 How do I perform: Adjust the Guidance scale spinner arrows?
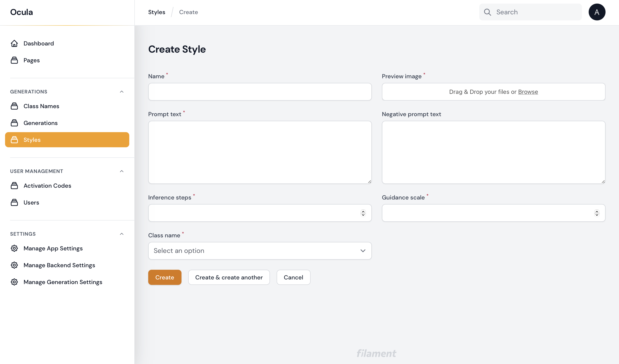point(597,213)
